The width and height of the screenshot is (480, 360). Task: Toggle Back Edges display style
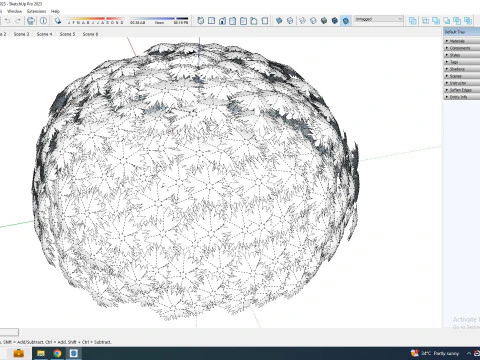(290, 21)
